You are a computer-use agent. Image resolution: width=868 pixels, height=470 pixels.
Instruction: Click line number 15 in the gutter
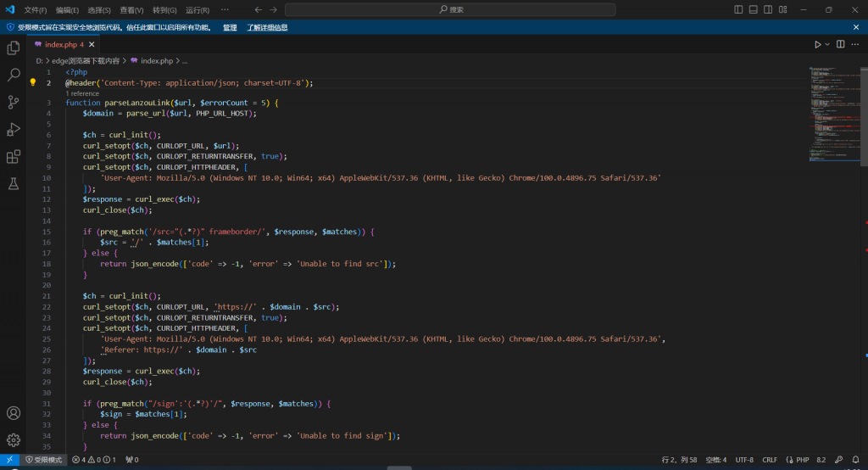[46, 232]
